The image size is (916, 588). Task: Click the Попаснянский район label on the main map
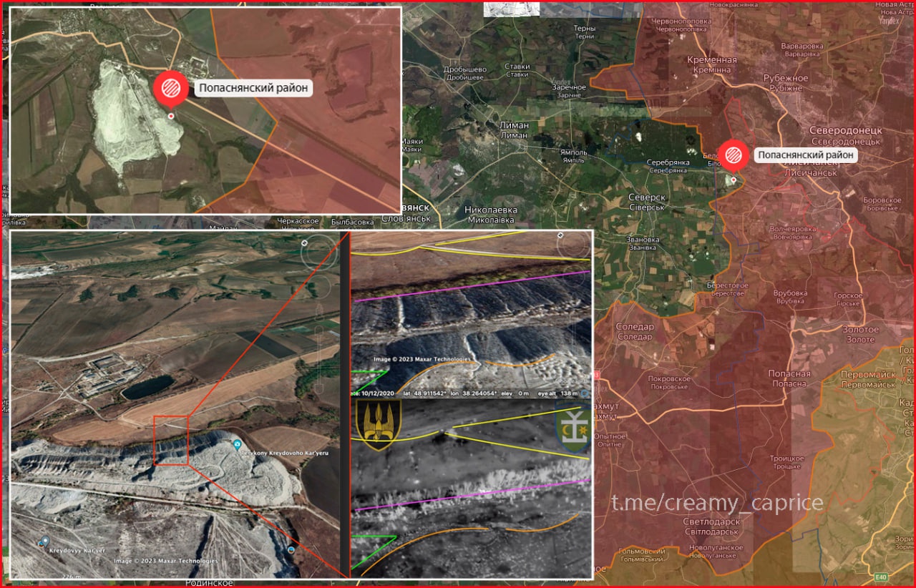[806, 155]
